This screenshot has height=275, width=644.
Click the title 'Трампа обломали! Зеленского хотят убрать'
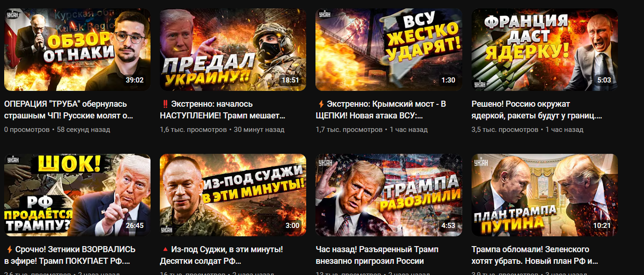coord(534,255)
